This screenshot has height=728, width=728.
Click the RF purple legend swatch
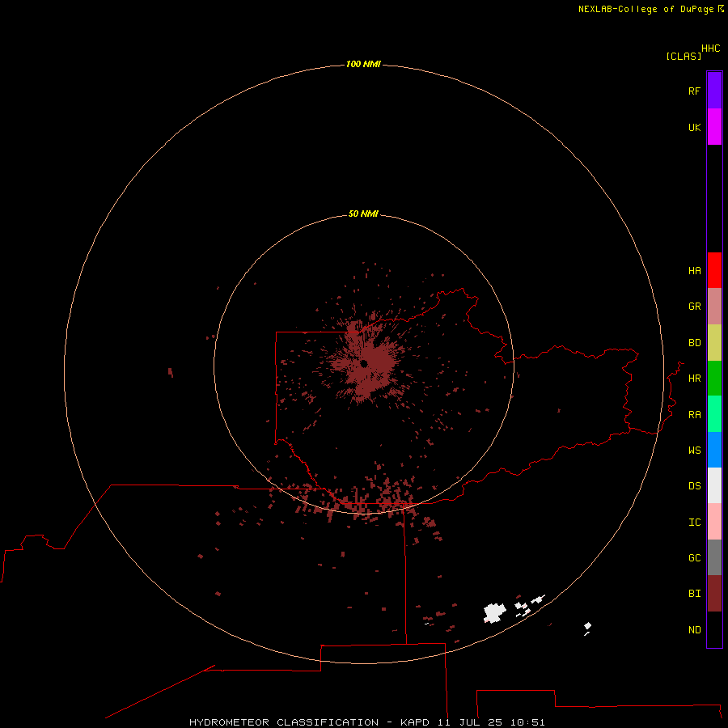pyautogui.click(x=714, y=91)
